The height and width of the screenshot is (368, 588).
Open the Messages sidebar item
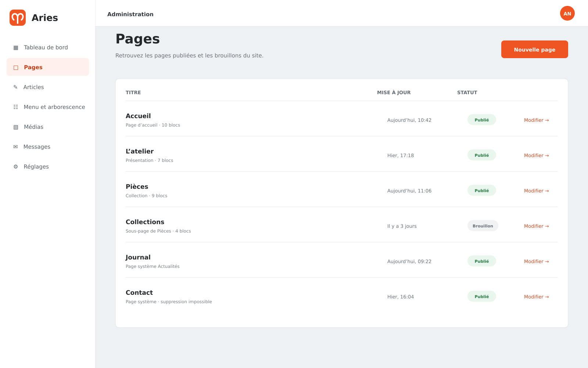[48, 146]
